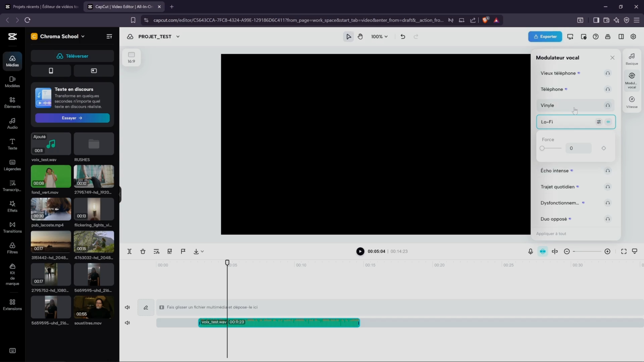
Task: Open the Vitesse speed panel
Action: (x=631, y=102)
